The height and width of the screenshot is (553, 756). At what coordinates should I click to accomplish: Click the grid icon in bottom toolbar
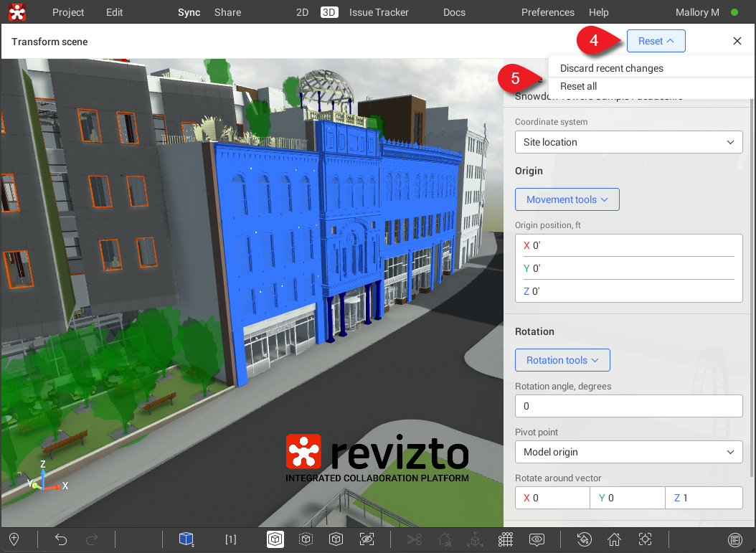506,539
